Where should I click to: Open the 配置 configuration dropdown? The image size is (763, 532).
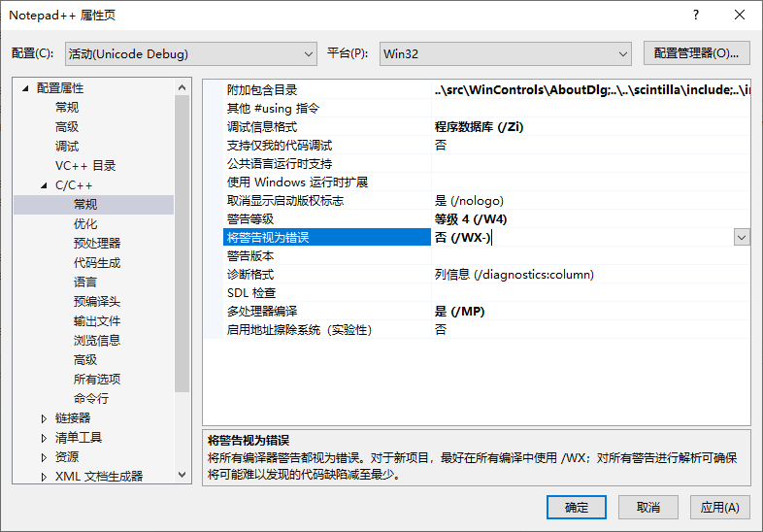(190, 53)
